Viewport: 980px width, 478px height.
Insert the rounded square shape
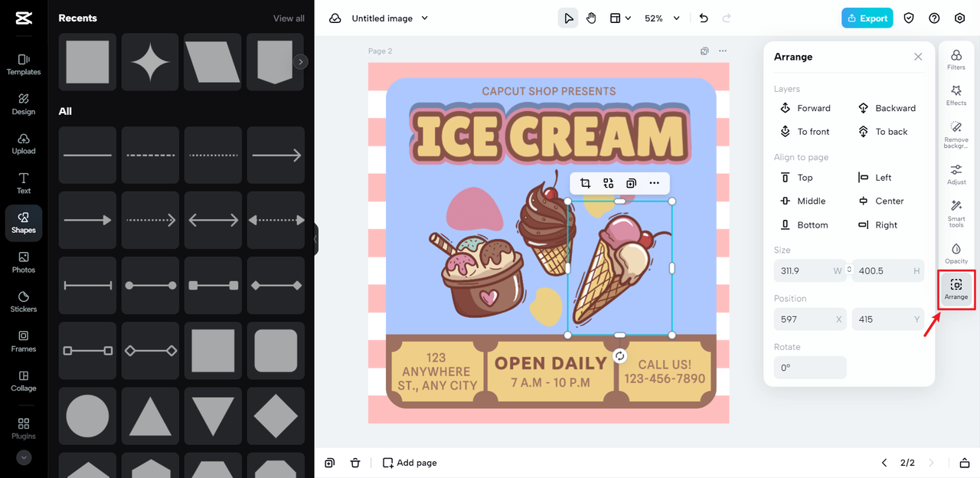276,351
